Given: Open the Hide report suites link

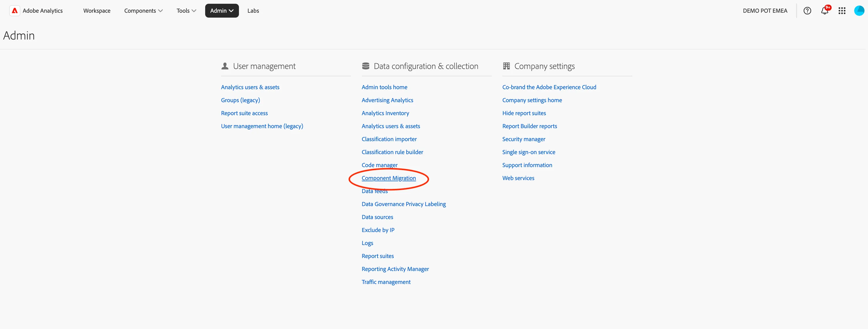Looking at the screenshot, I should [524, 113].
